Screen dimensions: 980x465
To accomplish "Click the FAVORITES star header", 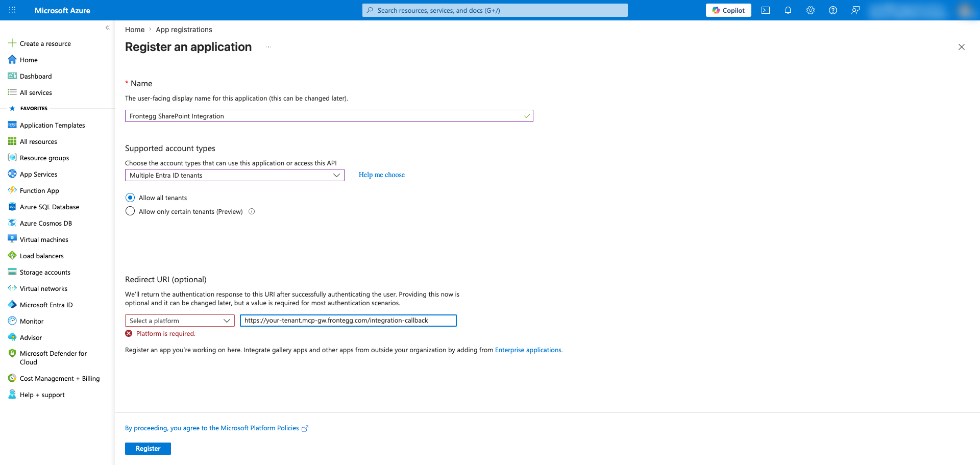I will [29, 108].
